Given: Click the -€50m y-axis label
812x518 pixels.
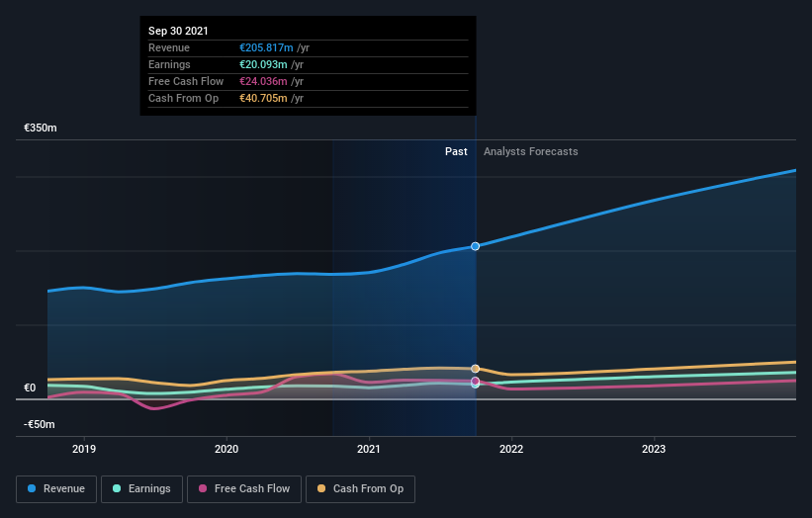Looking at the screenshot, I should (x=40, y=424).
